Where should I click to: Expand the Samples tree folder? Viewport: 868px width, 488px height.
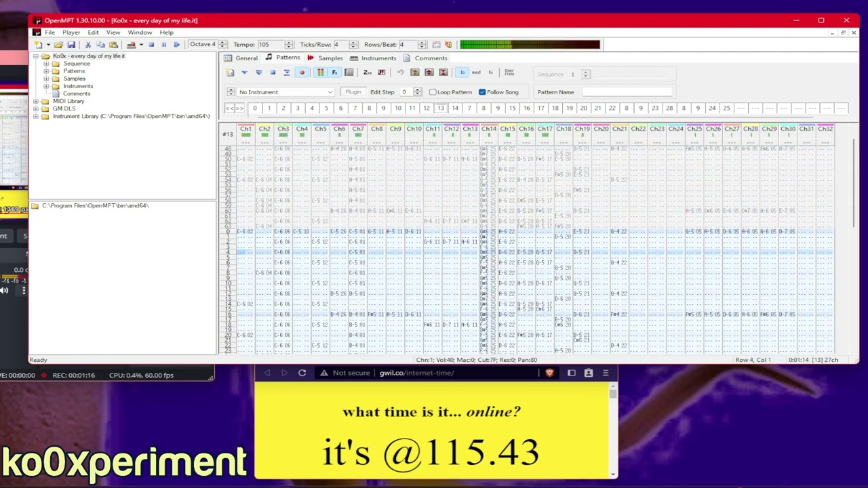coord(46,79)
